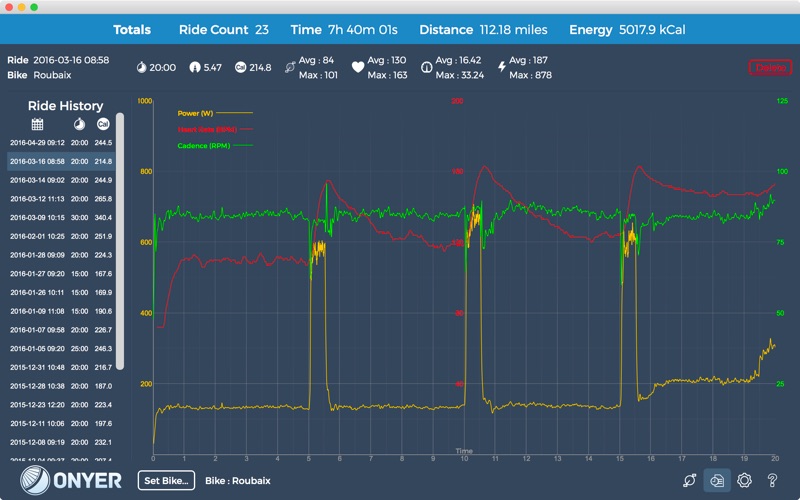Click the calories column icon in Ride History
This screenshot has width=800, height=500.
(x=103, y=124)
